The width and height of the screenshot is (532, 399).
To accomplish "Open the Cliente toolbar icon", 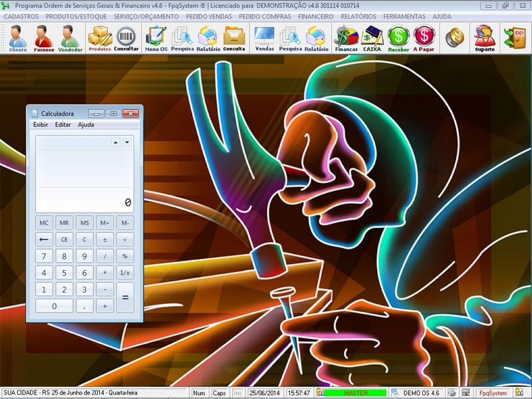I will [x=18, y=39].
